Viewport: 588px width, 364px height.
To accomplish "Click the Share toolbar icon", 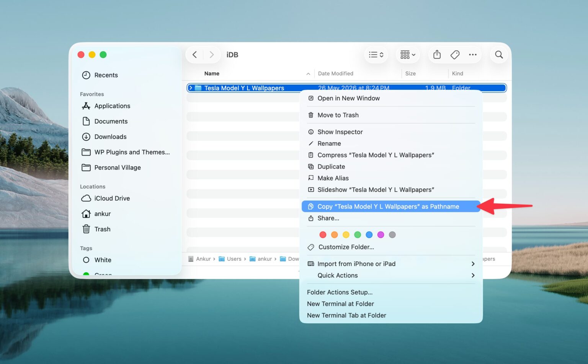I will pos(437,55).
